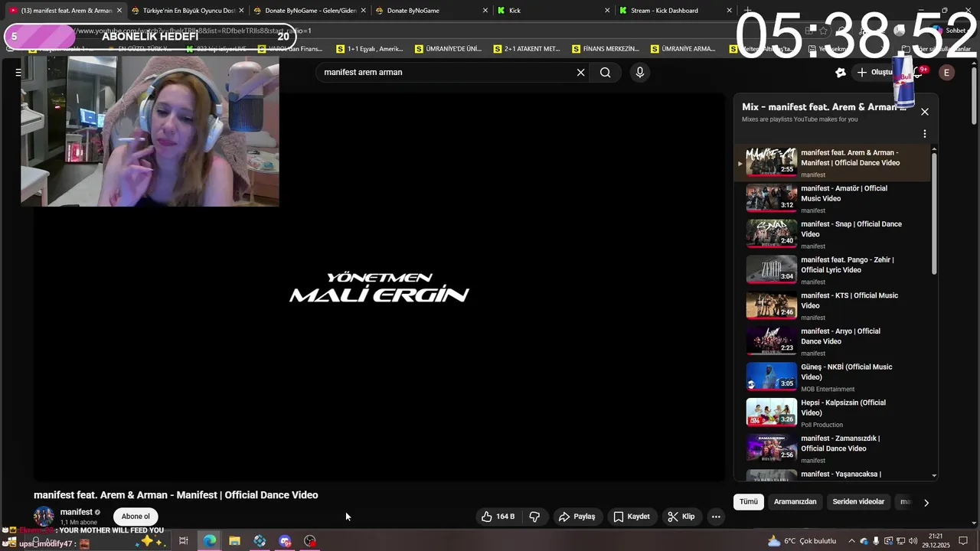Open the YouTube hamburger guide menu

pos(18,73)
